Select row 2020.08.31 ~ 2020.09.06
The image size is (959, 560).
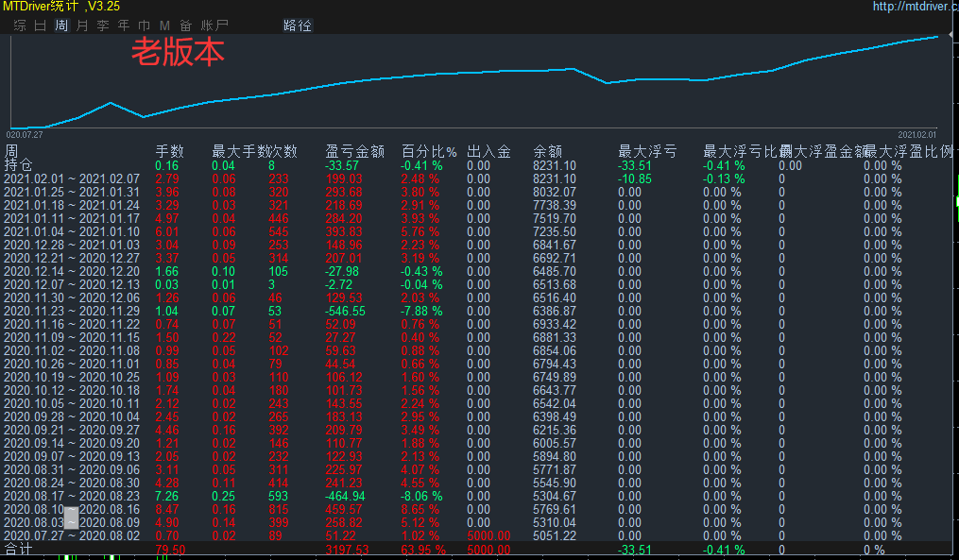pyautogui.click(x=72, y=469)
